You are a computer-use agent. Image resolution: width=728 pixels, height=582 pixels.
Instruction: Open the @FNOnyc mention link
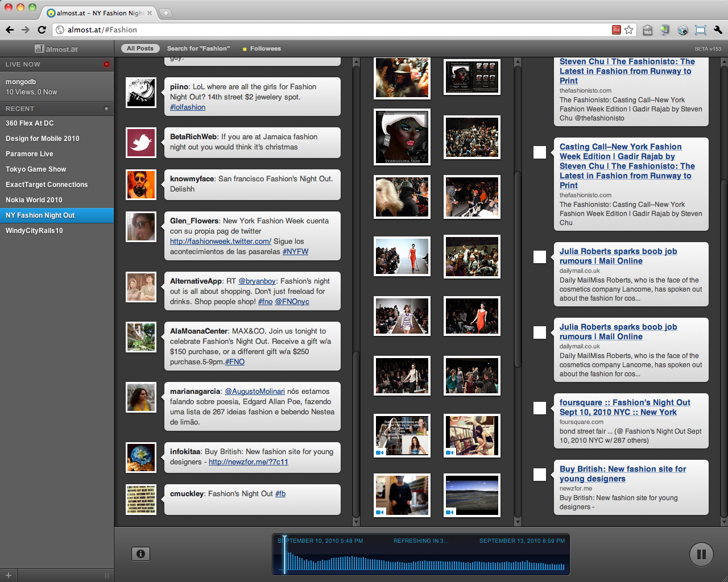coord(292,302)
